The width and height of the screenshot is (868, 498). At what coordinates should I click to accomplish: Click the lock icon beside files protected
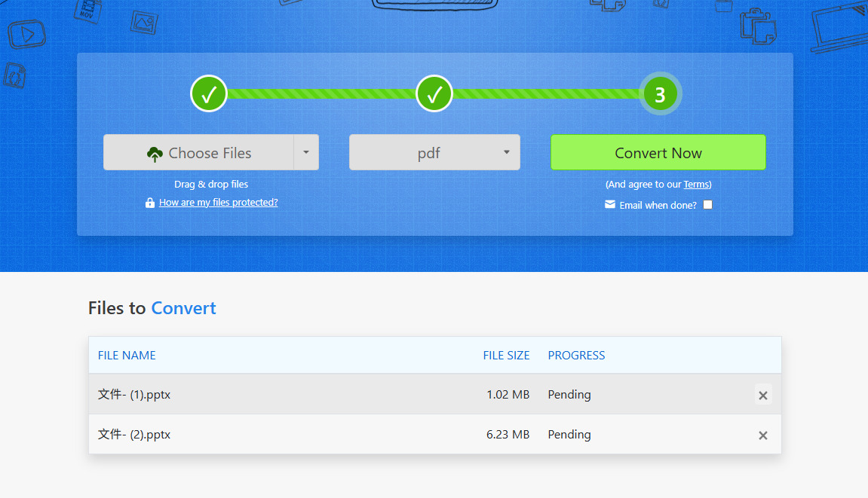(x=150, y=203)
